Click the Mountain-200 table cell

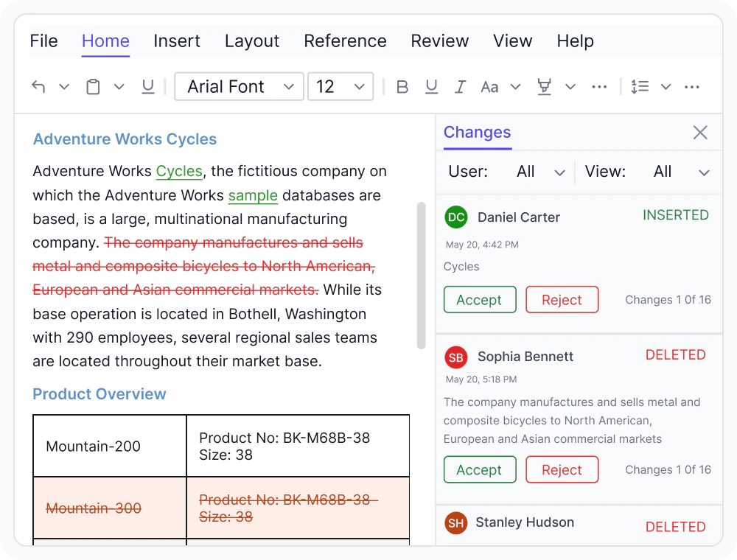[x=110, y=446]
